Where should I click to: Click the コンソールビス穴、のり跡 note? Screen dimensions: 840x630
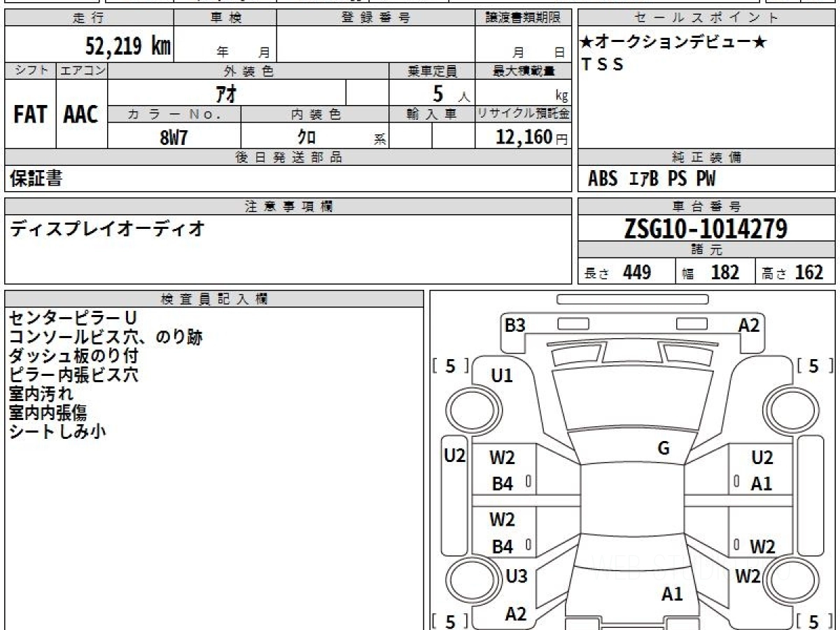coord(106,337)
